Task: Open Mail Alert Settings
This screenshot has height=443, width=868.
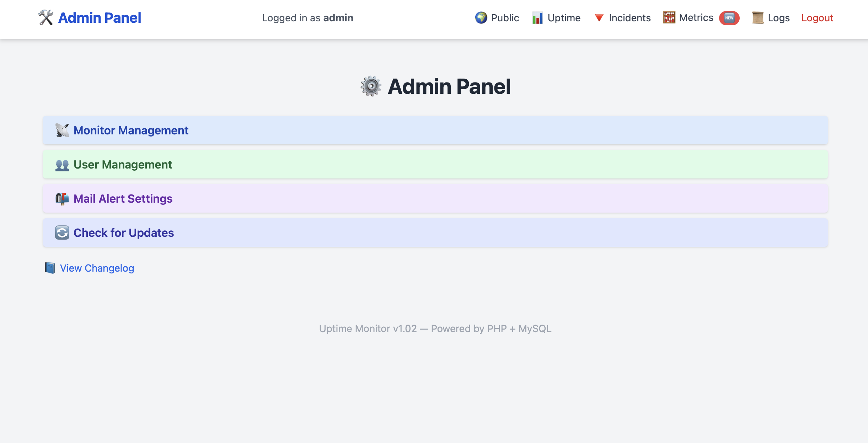Action: pos(123,198)
